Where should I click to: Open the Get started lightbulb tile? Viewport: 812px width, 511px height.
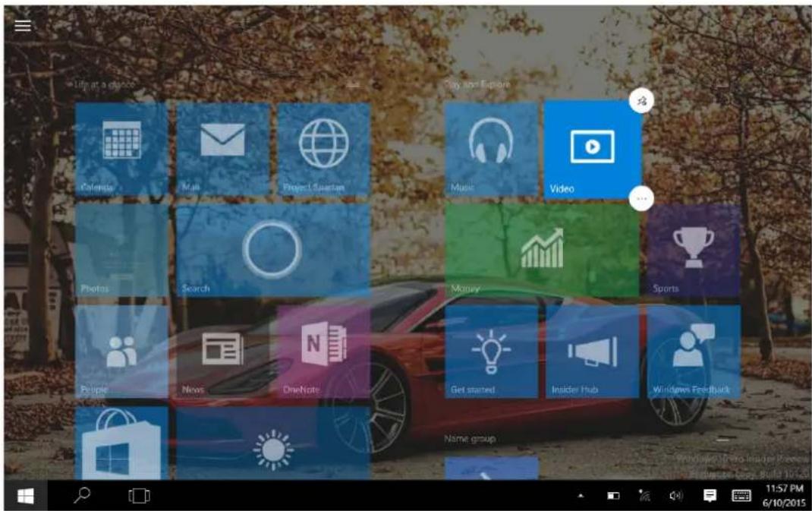click(492, 352)
